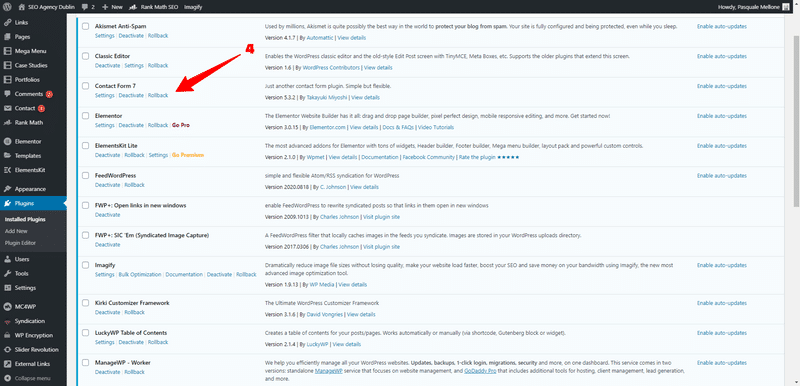The height and width of the screenshot is (386, 800).
Task: Click the Templates folder sidebar icon
Action: coord(7,156)
